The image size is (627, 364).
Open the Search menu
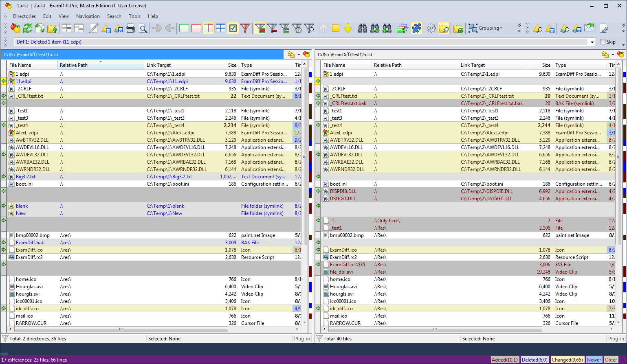pyautogui.click(x=114, y=16)
